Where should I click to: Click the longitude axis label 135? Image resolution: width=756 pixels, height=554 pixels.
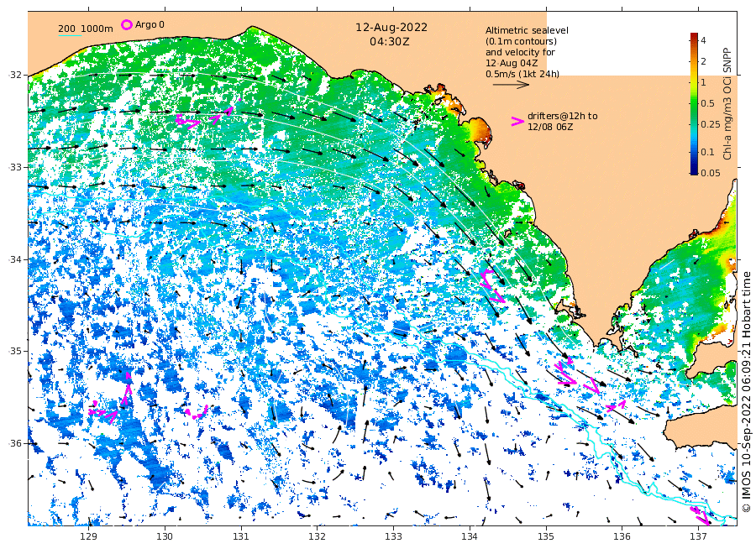point(546,536)
